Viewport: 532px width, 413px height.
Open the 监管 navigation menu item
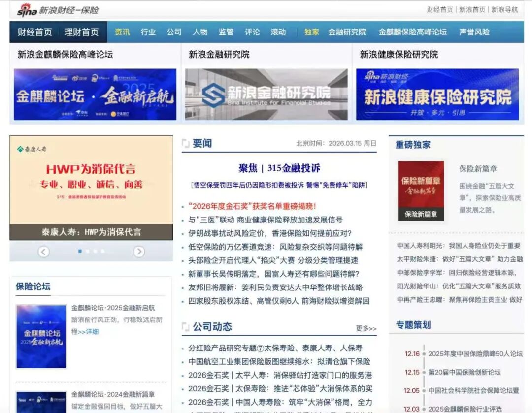click(226, 32)
